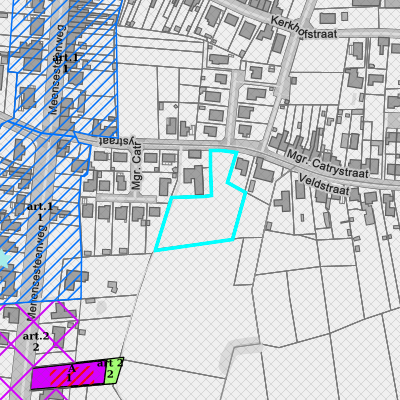The width and height of the screenshot is (400, 400).
Task: Click the Veldstraat street label
Action: point(324,185)
